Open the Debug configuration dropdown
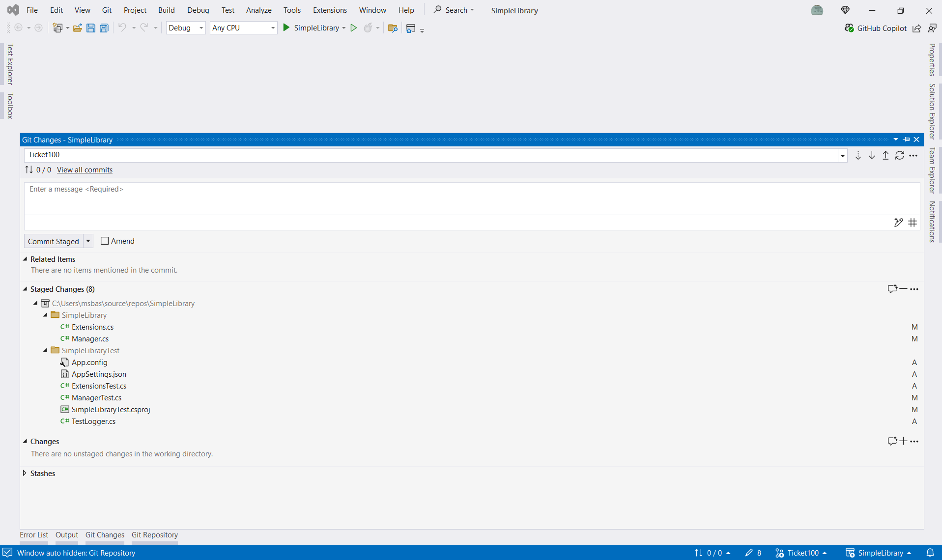942x560 pixels. (186, 28)
